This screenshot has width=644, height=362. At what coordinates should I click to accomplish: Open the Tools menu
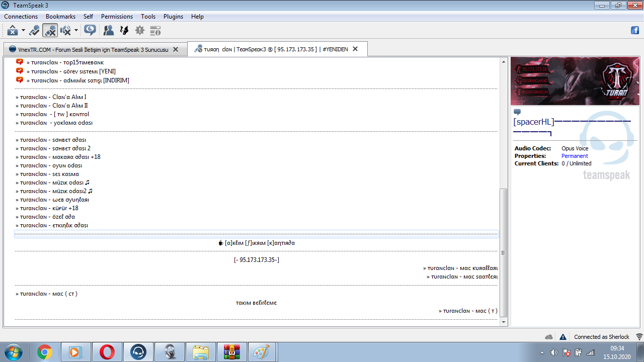[x=148, y=17]
